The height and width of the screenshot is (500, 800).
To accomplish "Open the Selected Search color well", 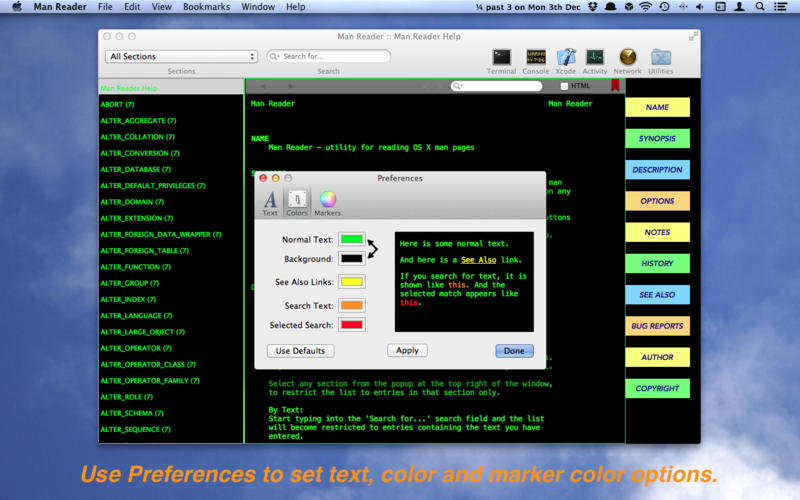I will click(352, 324).
